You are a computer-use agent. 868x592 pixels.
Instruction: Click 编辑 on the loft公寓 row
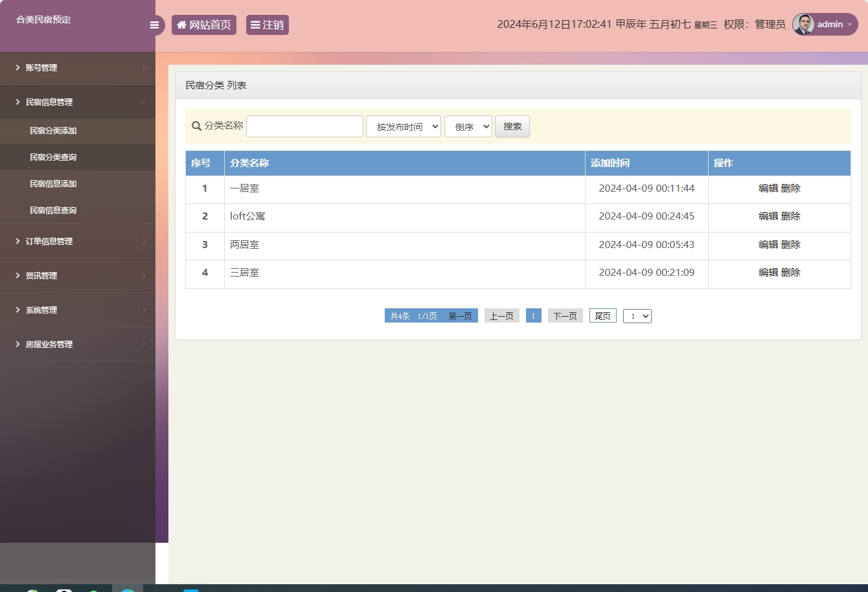tap(768, 216)
